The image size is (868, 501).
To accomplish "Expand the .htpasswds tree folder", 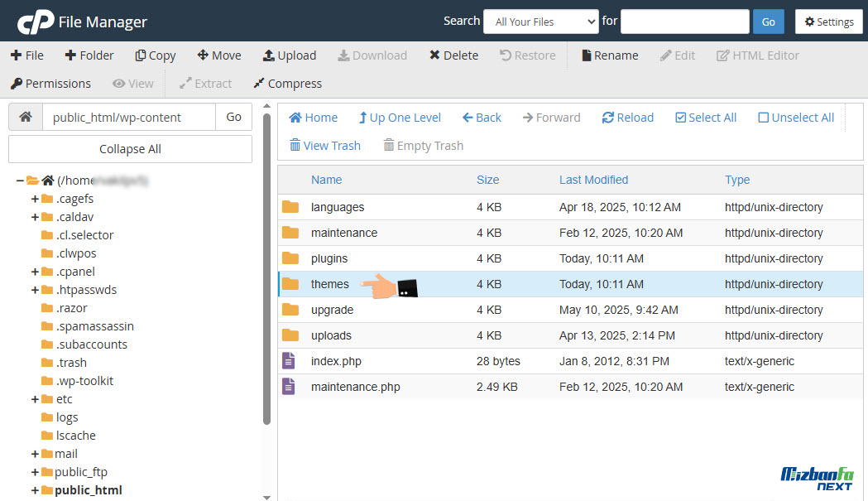I will [x=35, y=290].
